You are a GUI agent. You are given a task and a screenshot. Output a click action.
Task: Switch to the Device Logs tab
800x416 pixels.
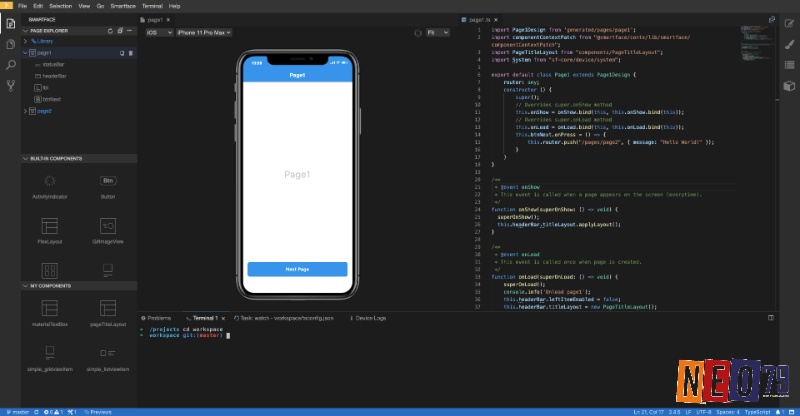[x=368, y=318]
